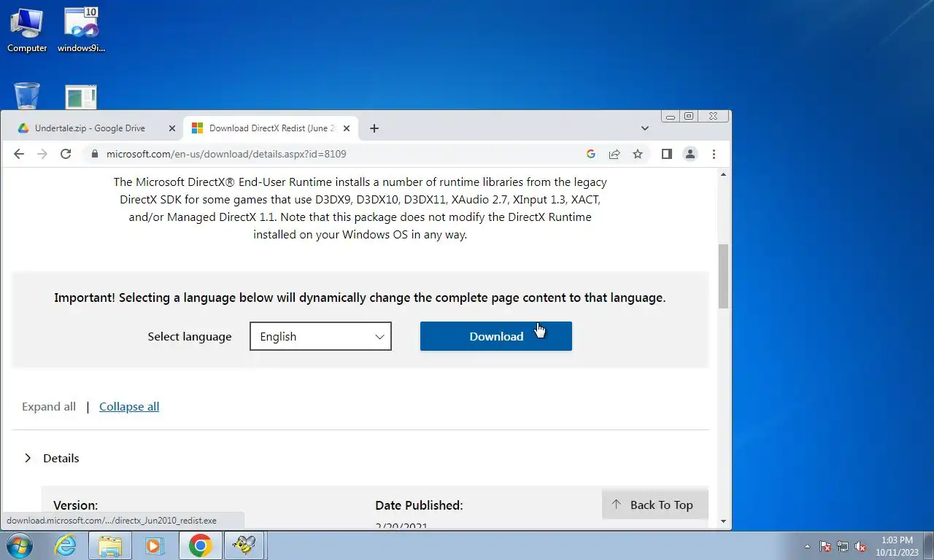
Task: Click the bee application icon on taskbar
Action: (x=244, y=545)
